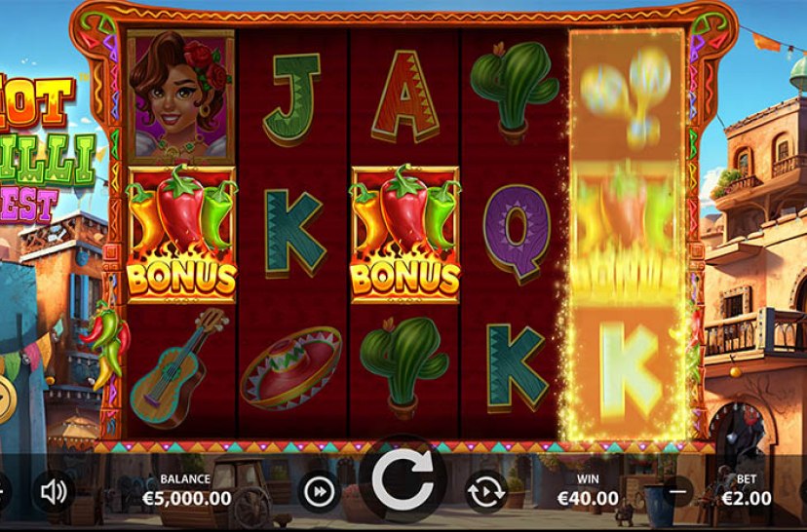Select the senorita portrait symbol

(x=180, y=96)
